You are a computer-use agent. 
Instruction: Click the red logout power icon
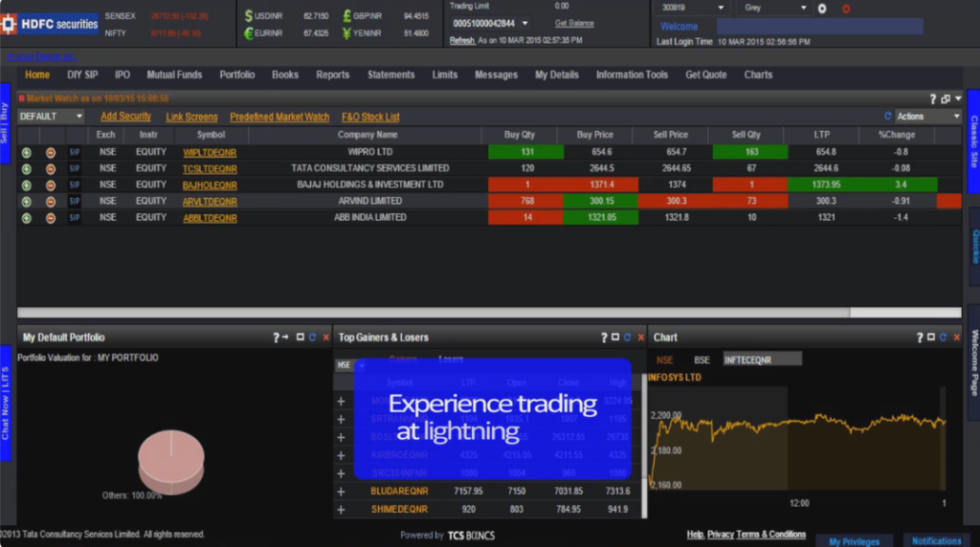point(845,9)
